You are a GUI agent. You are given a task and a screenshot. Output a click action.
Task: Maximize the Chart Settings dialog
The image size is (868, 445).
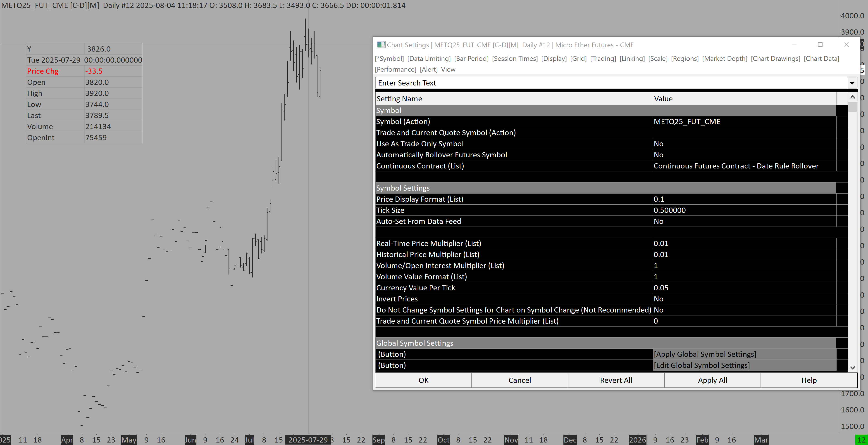820,45
